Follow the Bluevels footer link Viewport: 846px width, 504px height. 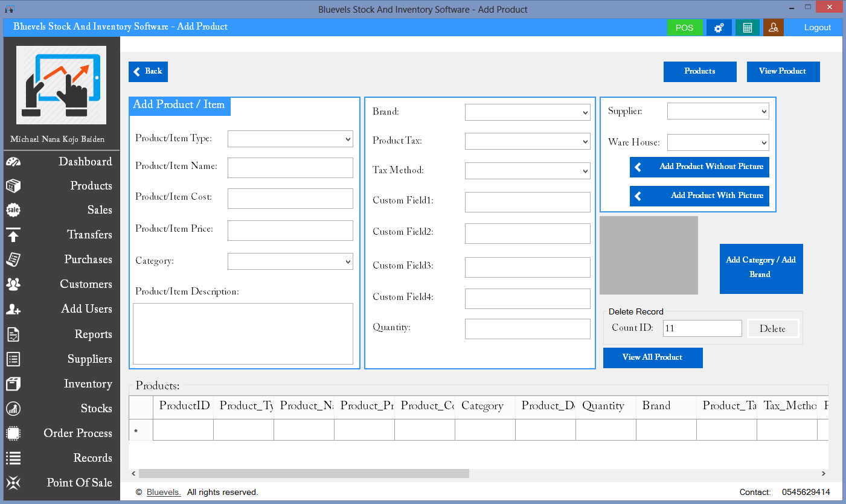[x=164, y=493]
